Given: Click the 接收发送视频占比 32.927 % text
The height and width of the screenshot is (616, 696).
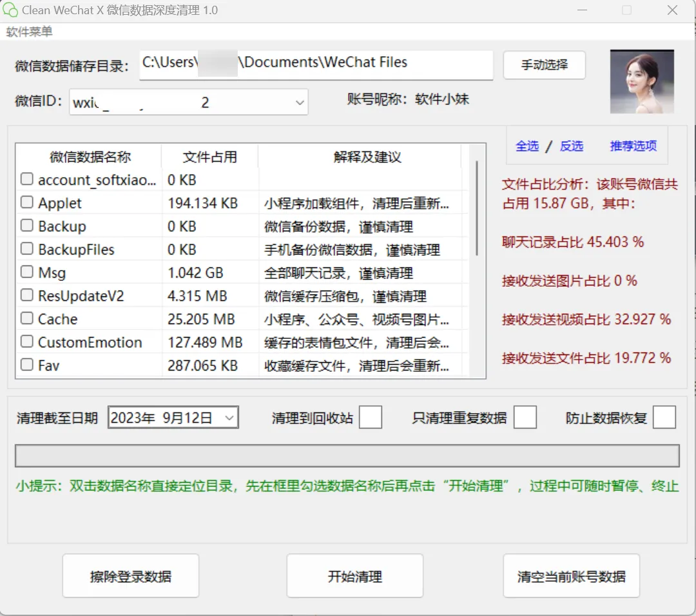Looking at the screenshot, I should (586, 319).
